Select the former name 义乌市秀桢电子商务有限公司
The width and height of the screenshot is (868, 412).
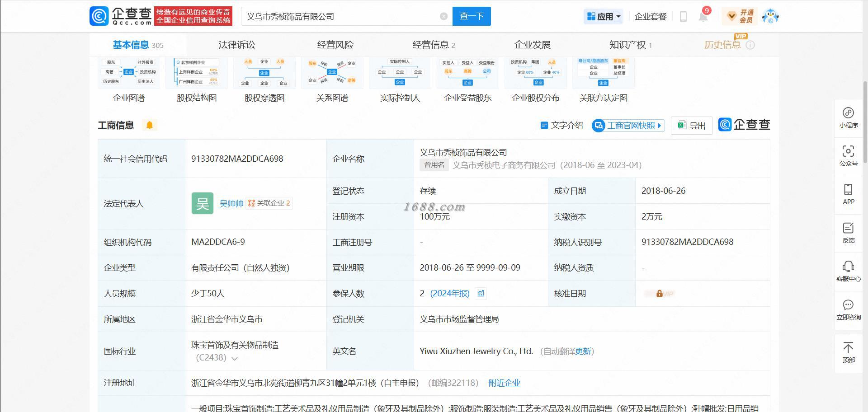(x=504, y=165)
